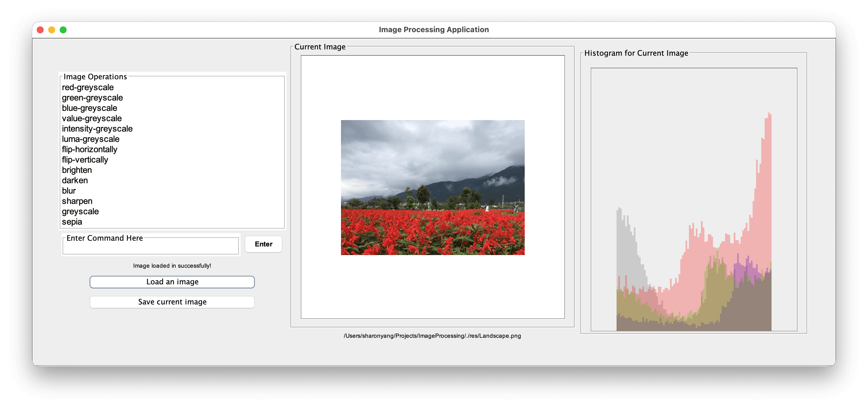Select sepia operation

click(172, 222)
